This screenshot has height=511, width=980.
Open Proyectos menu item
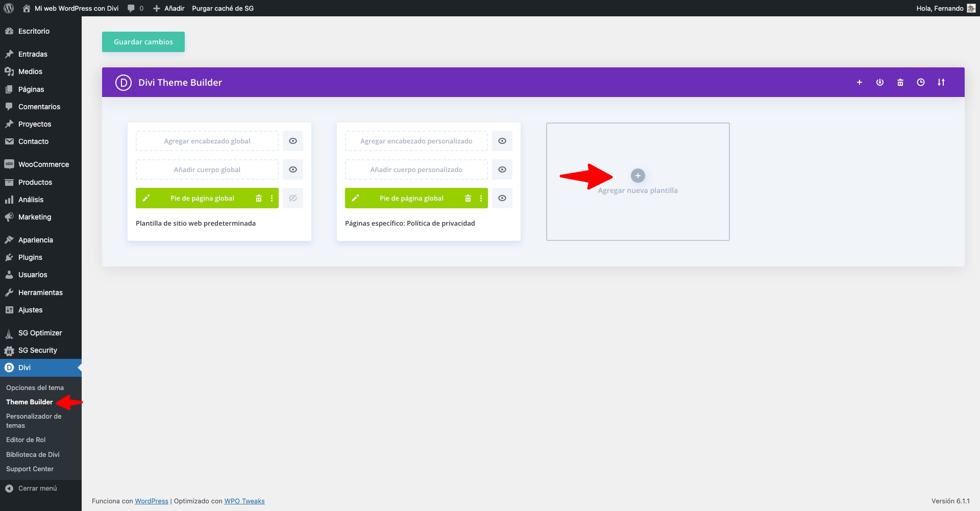tap(41, 124)
